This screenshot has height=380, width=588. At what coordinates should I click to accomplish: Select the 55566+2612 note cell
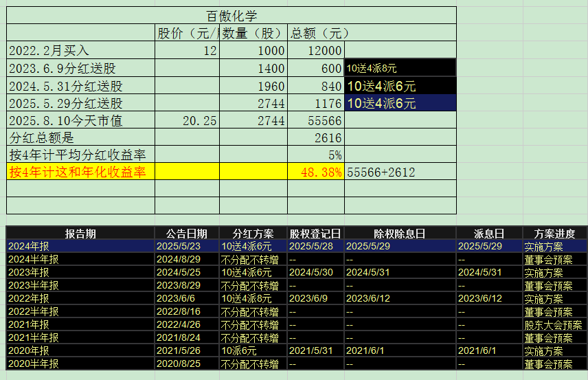400,172
